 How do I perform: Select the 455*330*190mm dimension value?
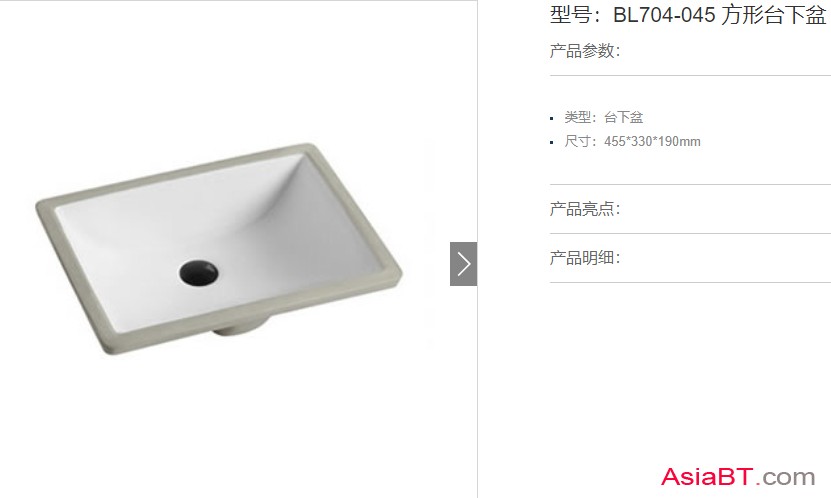tap(652, 141)
